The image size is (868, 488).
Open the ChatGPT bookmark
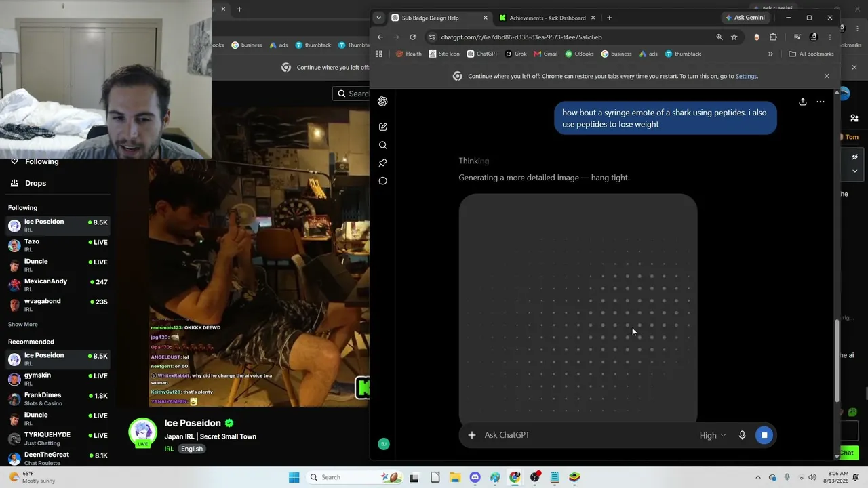(x=482, y=54)
